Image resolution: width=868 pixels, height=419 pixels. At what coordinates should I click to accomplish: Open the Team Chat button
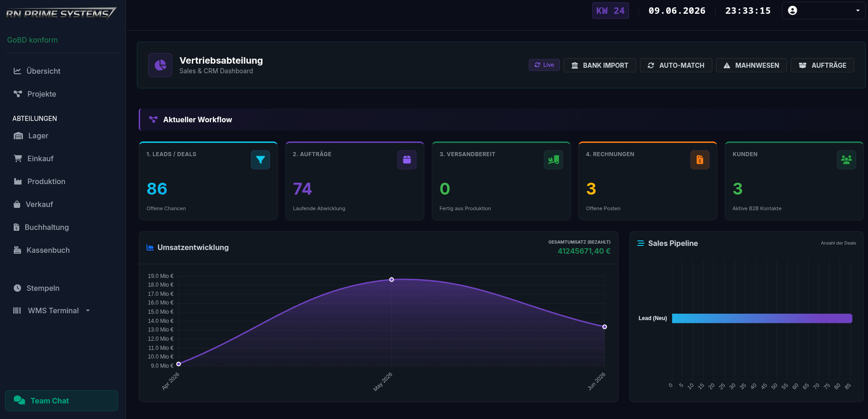tap(61, 400)
